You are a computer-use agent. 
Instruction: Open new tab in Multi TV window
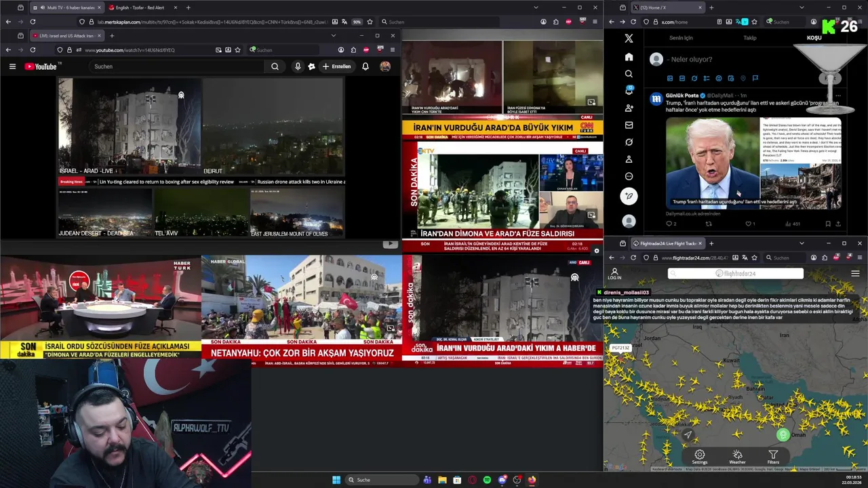188,7
